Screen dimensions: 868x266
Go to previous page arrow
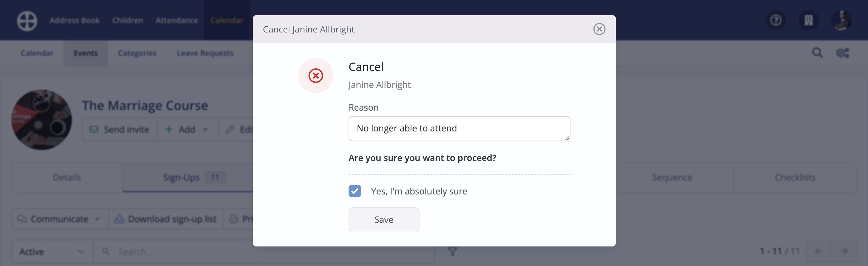[819, 251]
